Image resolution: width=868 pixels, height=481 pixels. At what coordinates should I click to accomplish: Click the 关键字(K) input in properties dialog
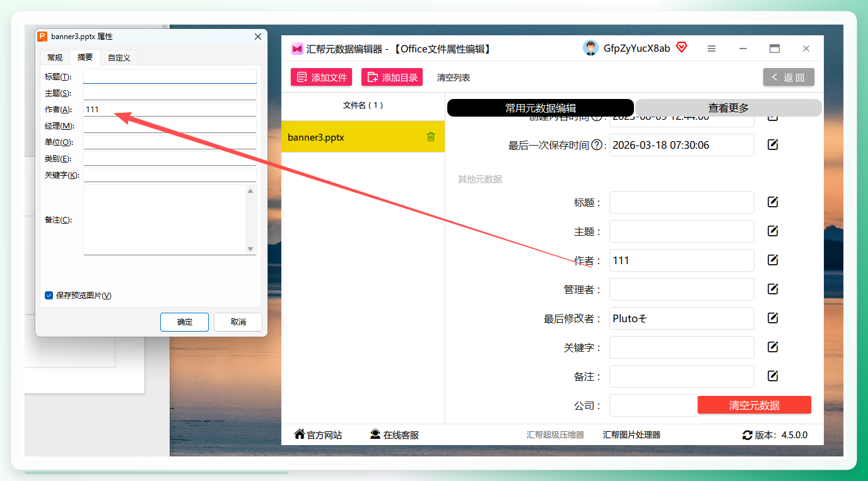tap(170, 175)
